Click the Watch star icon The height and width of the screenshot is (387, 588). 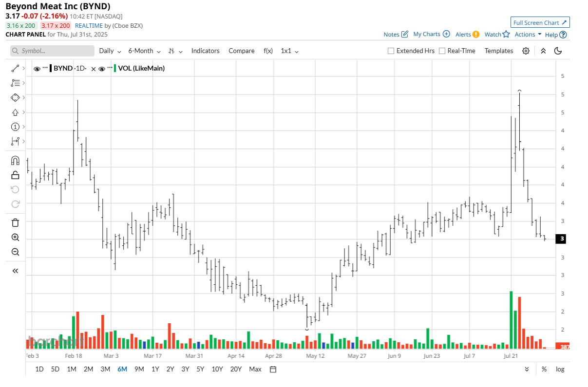coord(506,34)
